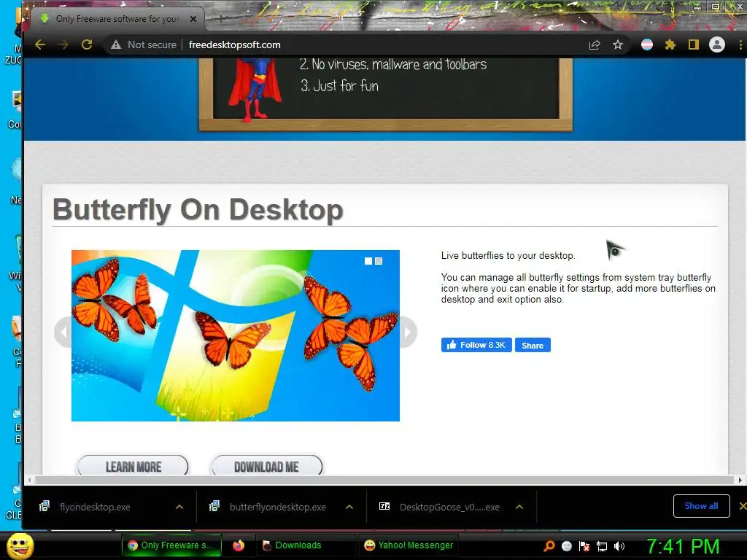Click the flag security tray icon

584,546
